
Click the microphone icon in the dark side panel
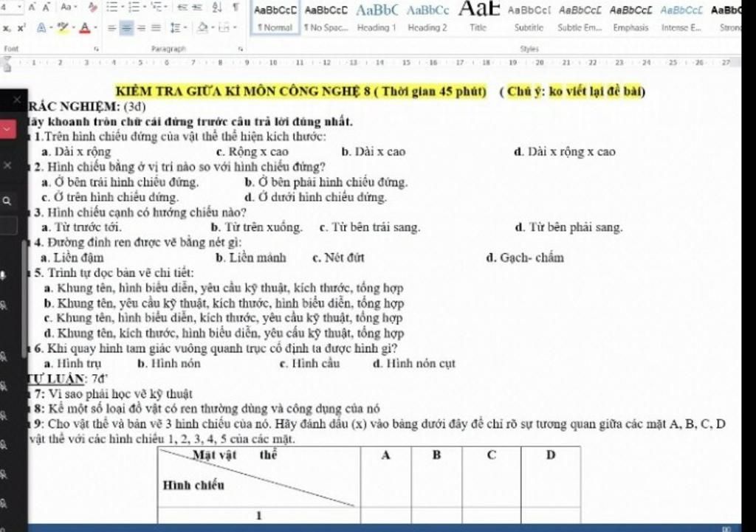point(4,275)
